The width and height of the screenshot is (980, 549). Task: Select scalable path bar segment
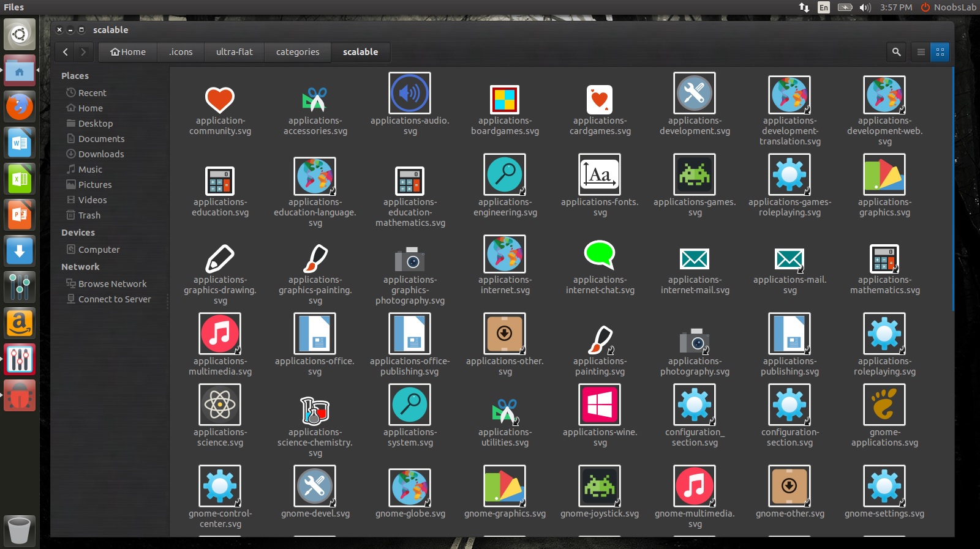tap(360, 52)
